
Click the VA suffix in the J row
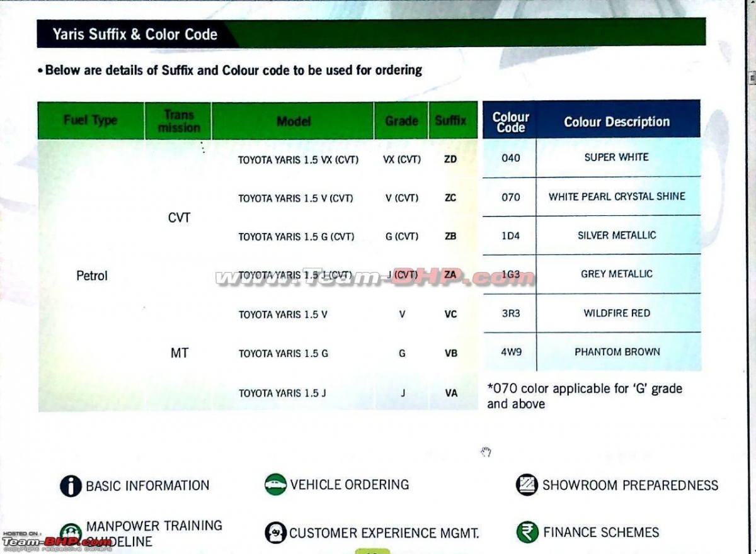click(x=451, y=393)
